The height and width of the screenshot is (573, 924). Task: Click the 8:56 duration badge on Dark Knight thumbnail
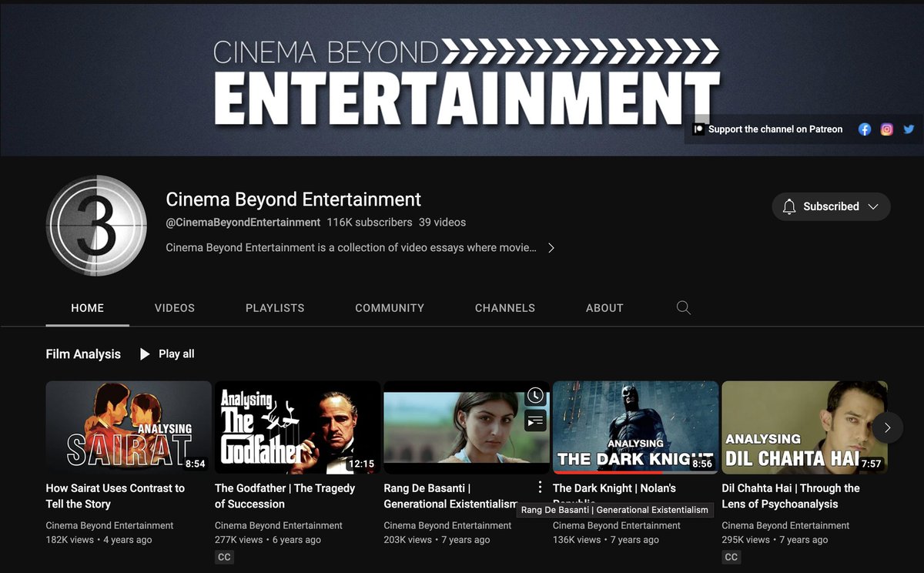click(x=702, y=464)
